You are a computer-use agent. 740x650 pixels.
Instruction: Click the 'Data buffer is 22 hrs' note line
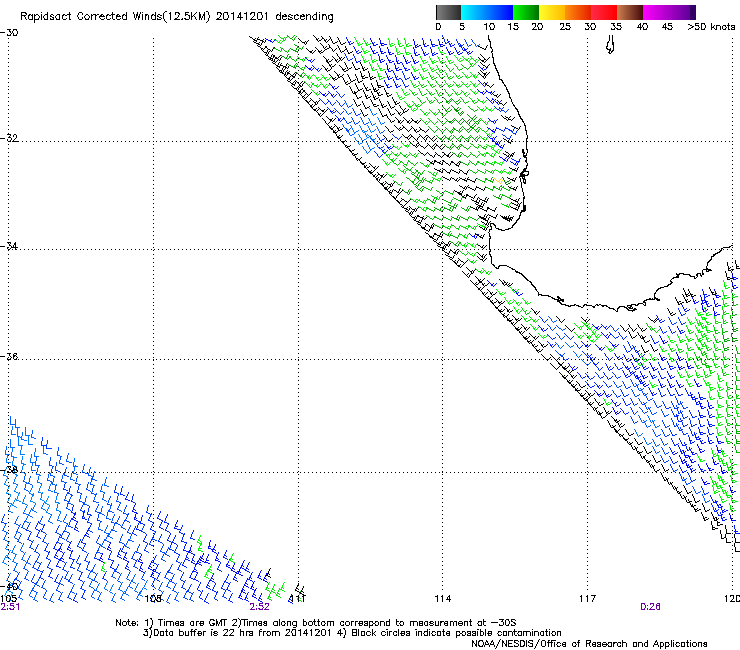click(352, 633)
